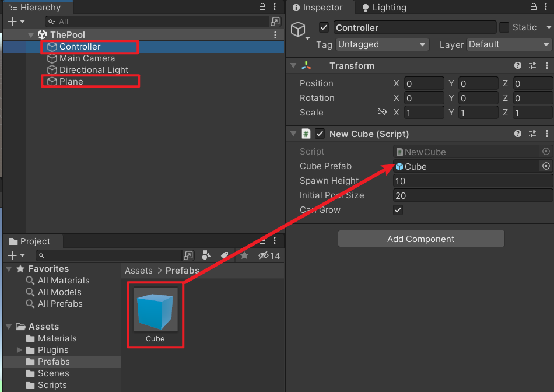Open the Inspector panel options menu

point(546,6)
